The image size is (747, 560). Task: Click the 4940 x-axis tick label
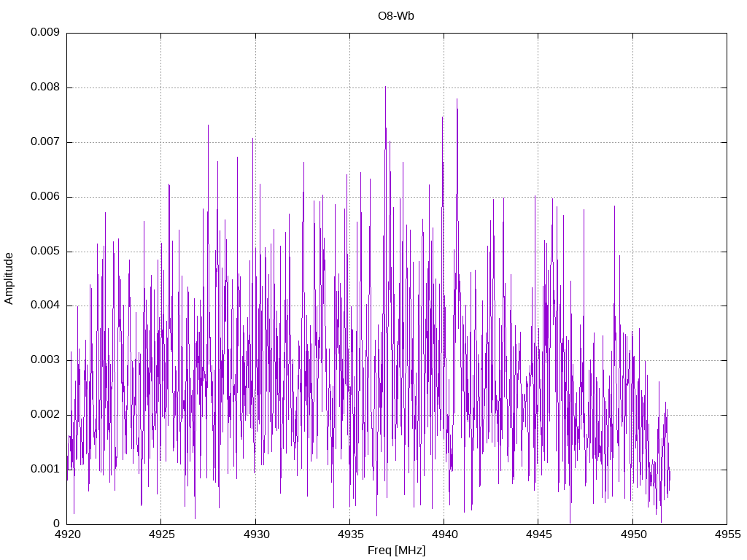click(x=444, y=534)
